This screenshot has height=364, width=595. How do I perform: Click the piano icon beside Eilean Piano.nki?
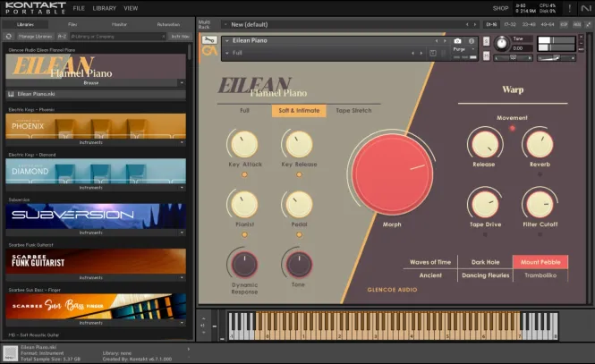pyautogui.click(x=11, y=94)
